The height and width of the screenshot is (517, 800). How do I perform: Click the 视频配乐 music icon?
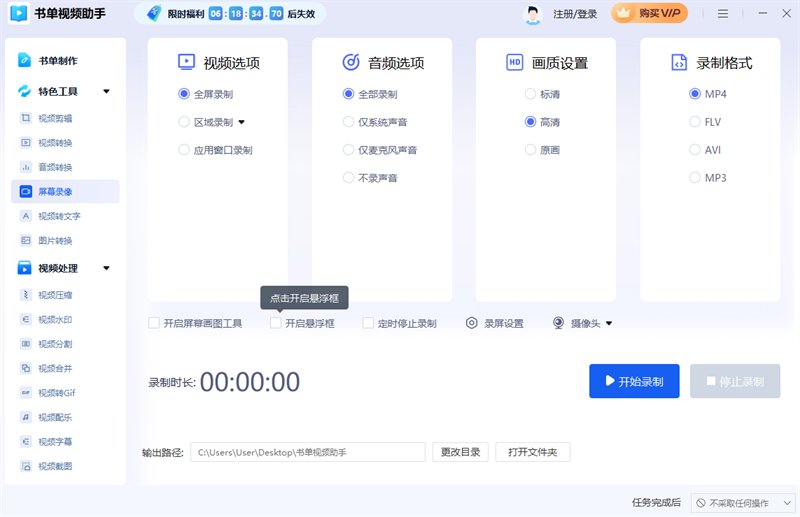point(26,417)
